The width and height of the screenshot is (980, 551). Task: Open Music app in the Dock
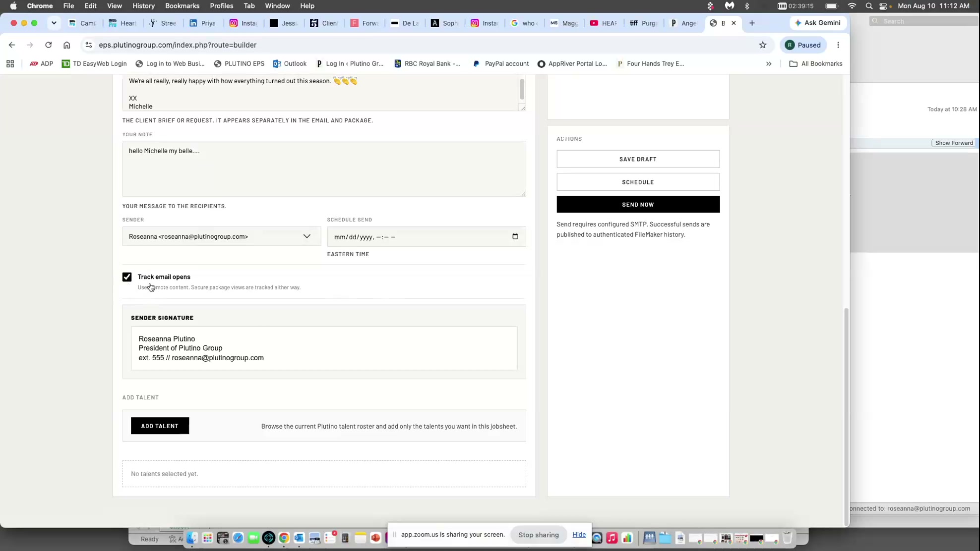pyautogui.click(x=612, y=538)
